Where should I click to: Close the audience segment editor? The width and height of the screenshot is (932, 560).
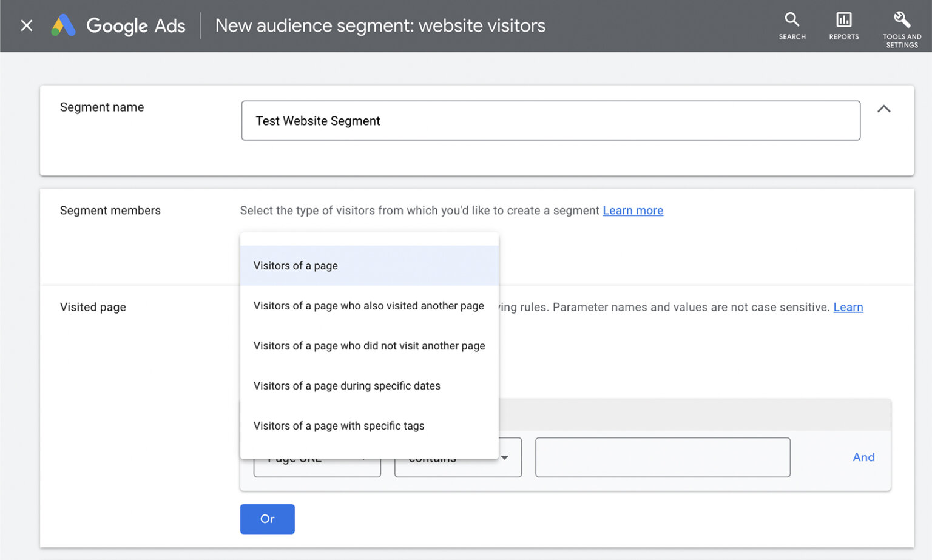tap(27, 25)
